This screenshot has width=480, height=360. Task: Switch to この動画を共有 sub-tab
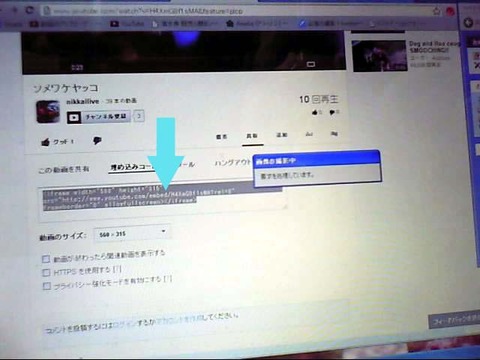[64, 170]
